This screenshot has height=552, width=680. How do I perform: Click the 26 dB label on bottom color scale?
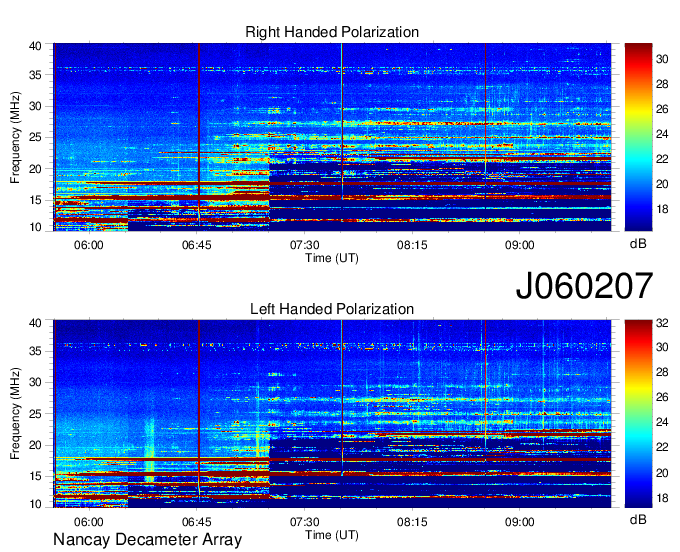click(x=662, y=398)
